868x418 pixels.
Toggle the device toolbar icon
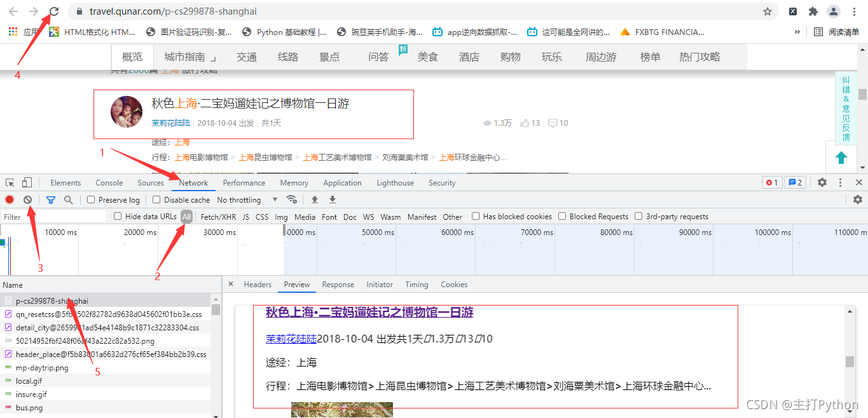[27, 183]
